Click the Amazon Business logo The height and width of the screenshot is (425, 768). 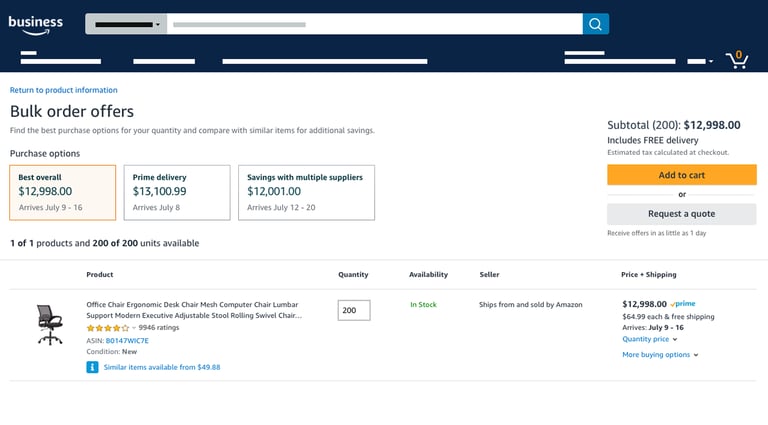pos(36,25)
